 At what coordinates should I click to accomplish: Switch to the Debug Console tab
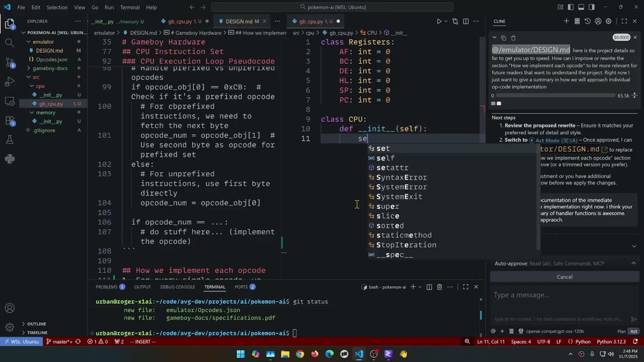coord(178,287)
